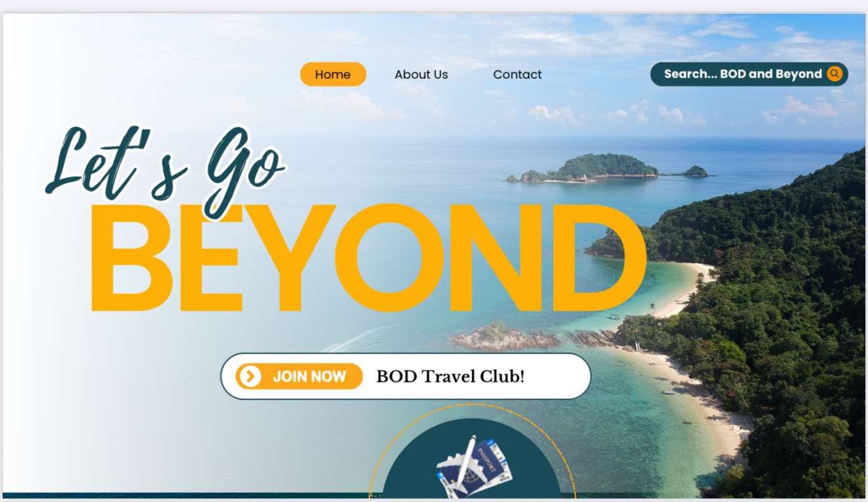Select the passport and airplane icon
Image resolution: width=868 pixels, height=502 pixels.
[x=473, y=467]
